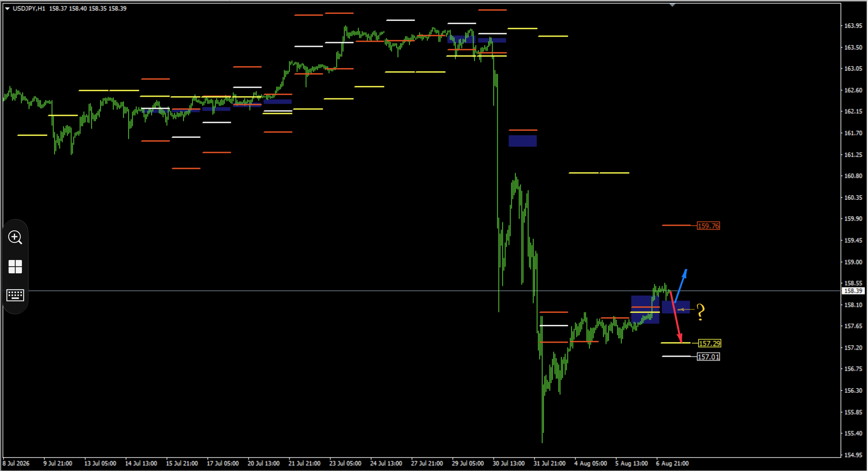Click the 30 Jul 13:00 time label
868x471 pixels.
508,463
